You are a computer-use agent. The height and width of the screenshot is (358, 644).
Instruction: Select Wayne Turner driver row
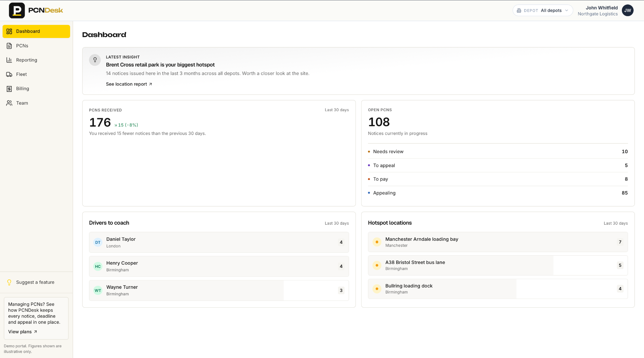[219, 290]
